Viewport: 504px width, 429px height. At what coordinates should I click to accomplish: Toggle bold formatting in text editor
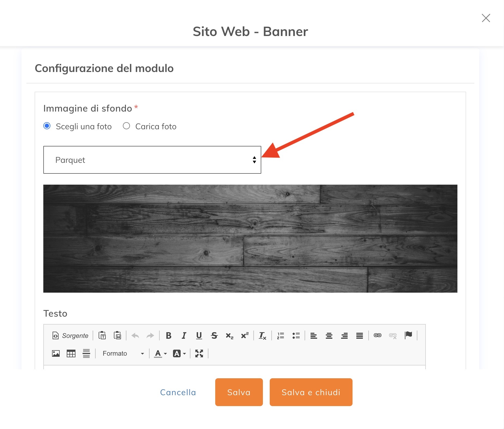click(x=169, y=335)
